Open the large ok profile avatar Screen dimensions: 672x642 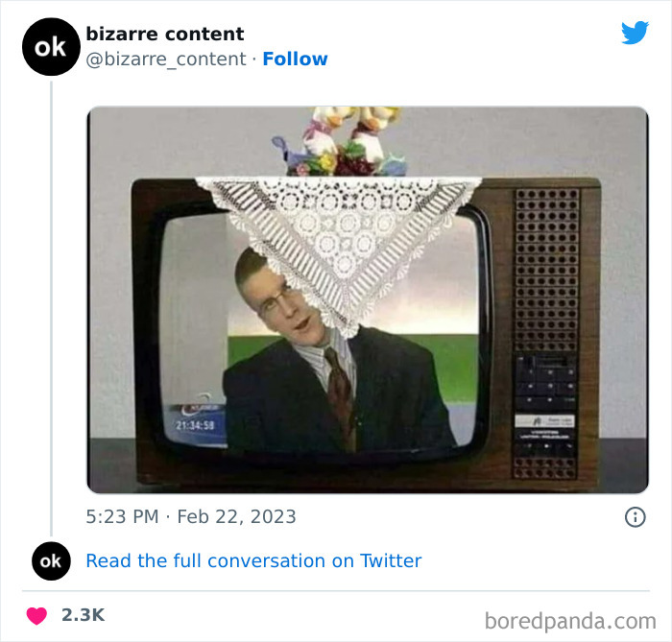[x=51, y=47]
